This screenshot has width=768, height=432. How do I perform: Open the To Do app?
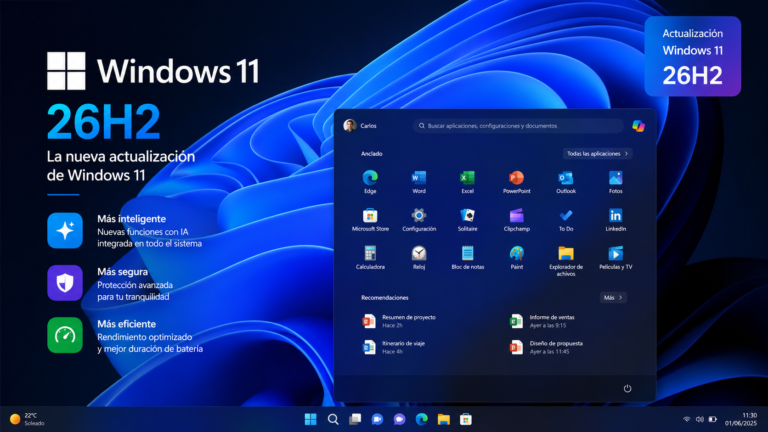coord(566,219)
